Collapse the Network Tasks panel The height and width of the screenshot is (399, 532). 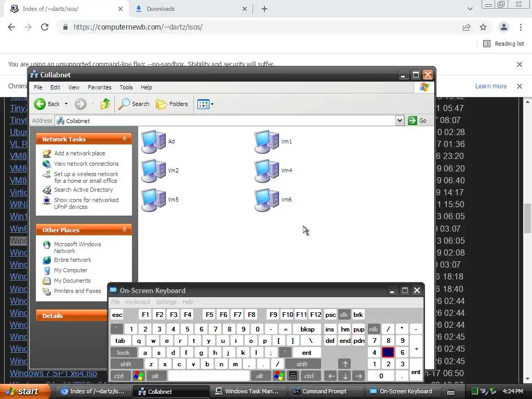point(124,139)
